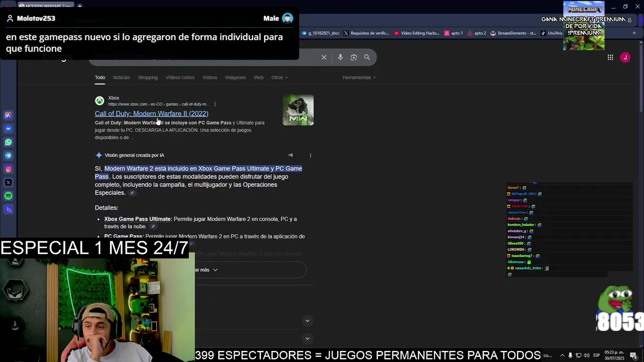Open the taskbar microphone icon
The width and height of the screenshot is (644, 362).
tap(571, 355)
